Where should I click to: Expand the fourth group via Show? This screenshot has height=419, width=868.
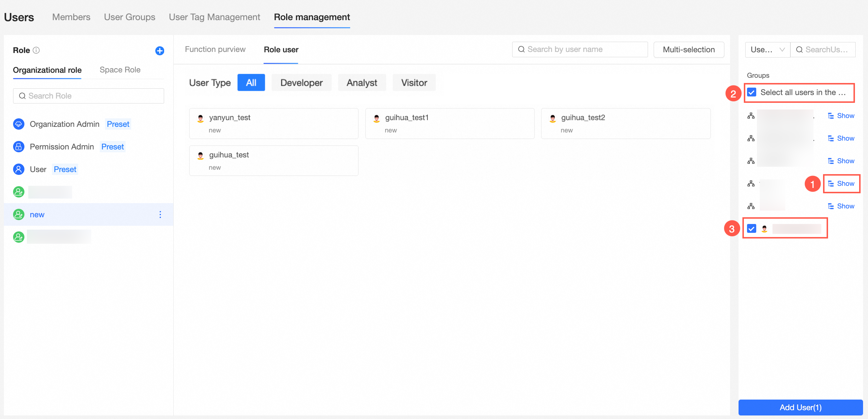pyautogui.click(x=841, y=184)
